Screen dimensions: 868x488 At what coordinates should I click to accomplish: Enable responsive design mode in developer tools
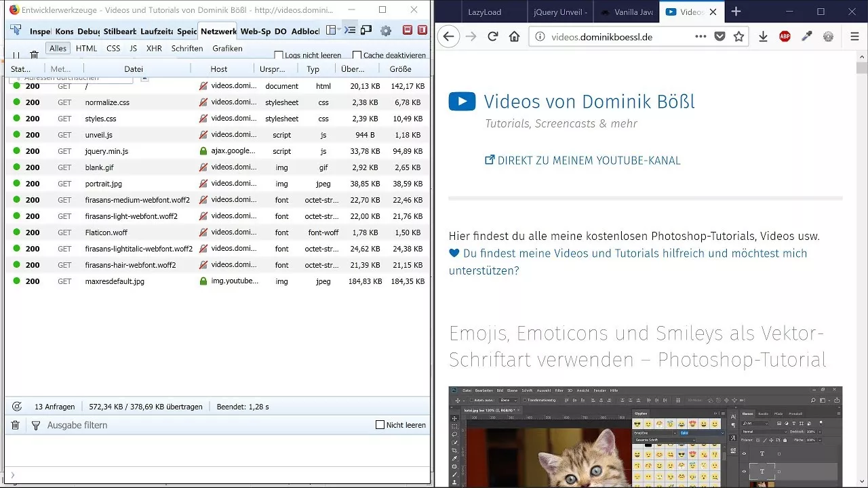coord(366,30)
